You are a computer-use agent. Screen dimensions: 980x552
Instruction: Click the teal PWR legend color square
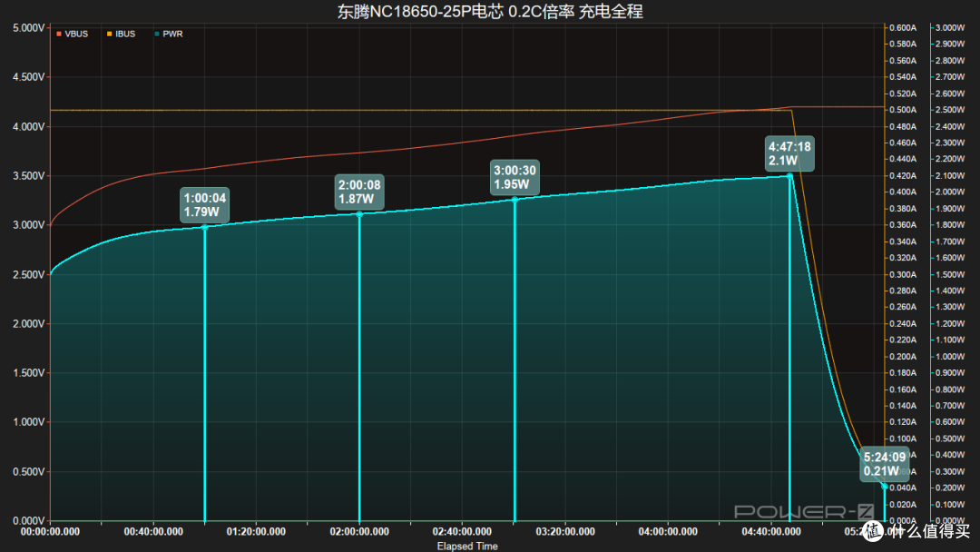pyautogui.click(x=157, y=34)
